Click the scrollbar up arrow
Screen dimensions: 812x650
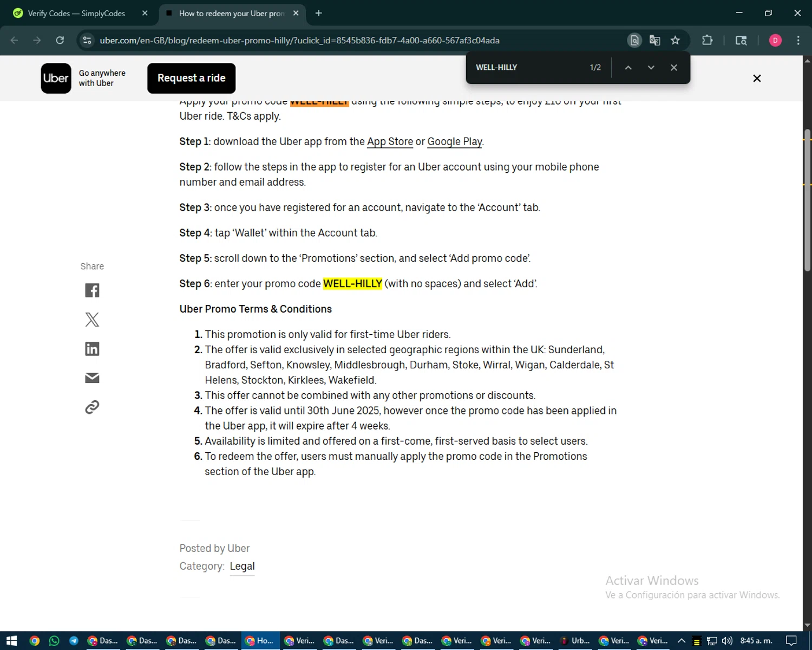(807, 60)
